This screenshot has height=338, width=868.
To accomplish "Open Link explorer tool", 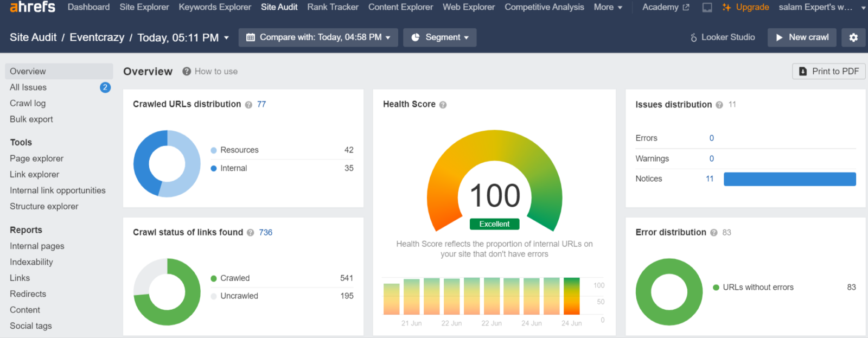I will [x=35, y=175].
